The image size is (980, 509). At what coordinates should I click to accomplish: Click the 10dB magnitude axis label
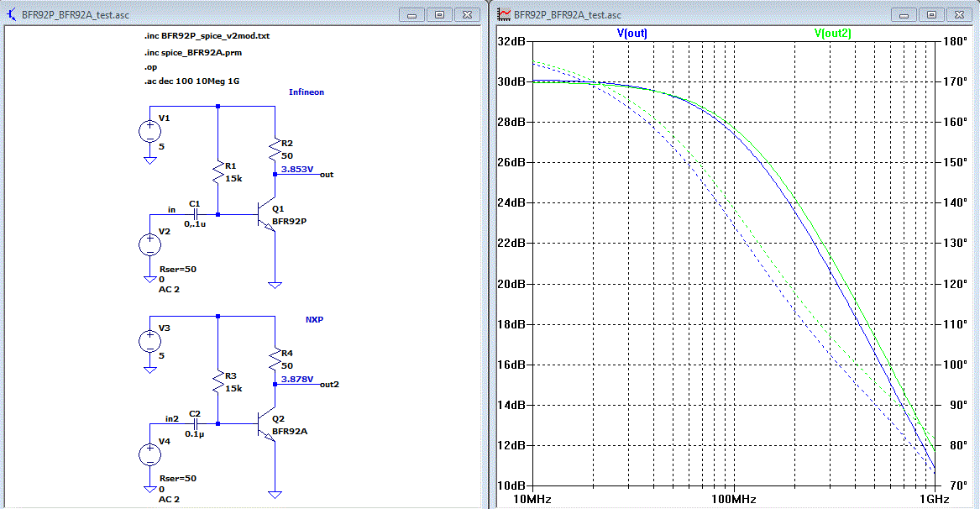pos(512,485)
